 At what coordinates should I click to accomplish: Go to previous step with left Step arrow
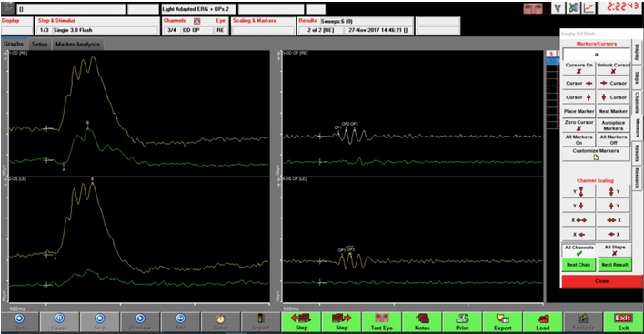coord(301,321)
